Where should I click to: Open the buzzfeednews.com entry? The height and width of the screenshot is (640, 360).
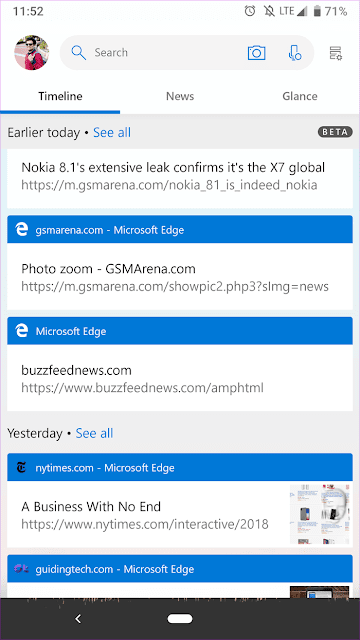pos(76,370)
